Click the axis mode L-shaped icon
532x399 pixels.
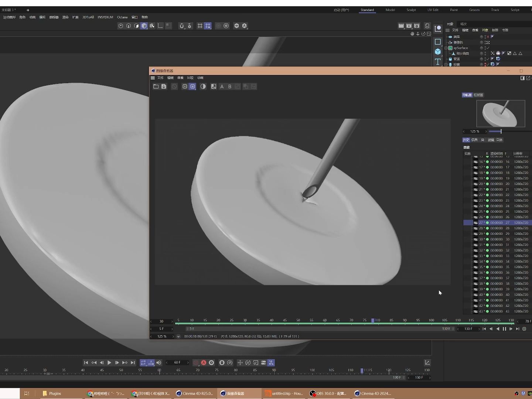(x=160, y=26)
